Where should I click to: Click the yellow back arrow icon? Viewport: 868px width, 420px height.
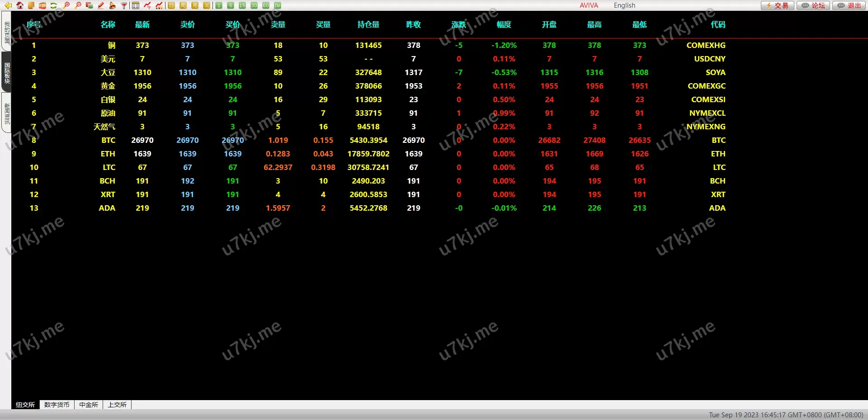(8, 5)
